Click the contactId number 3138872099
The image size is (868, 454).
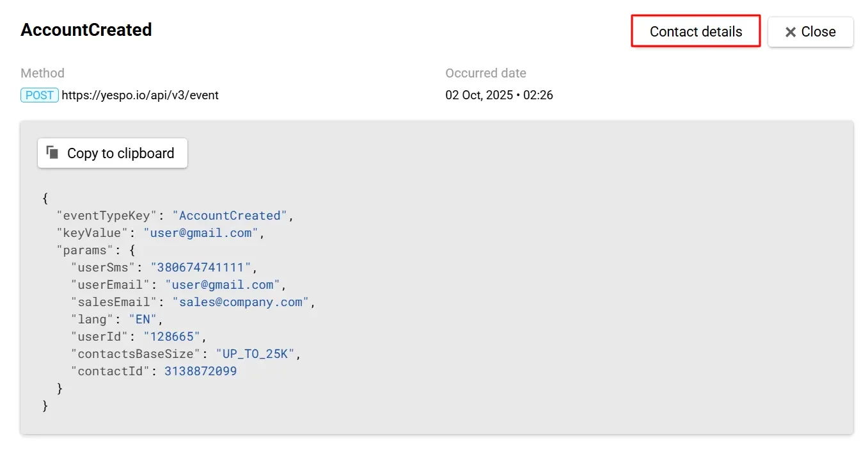pos(200,371)
